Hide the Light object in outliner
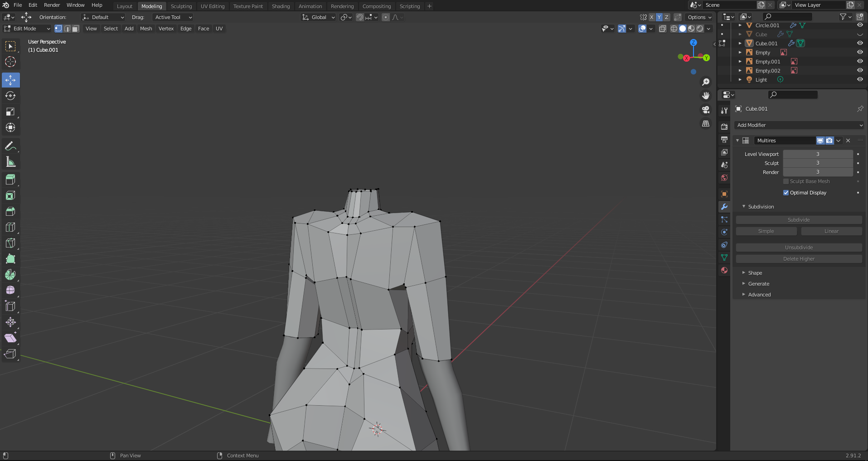 coord(860,79)
